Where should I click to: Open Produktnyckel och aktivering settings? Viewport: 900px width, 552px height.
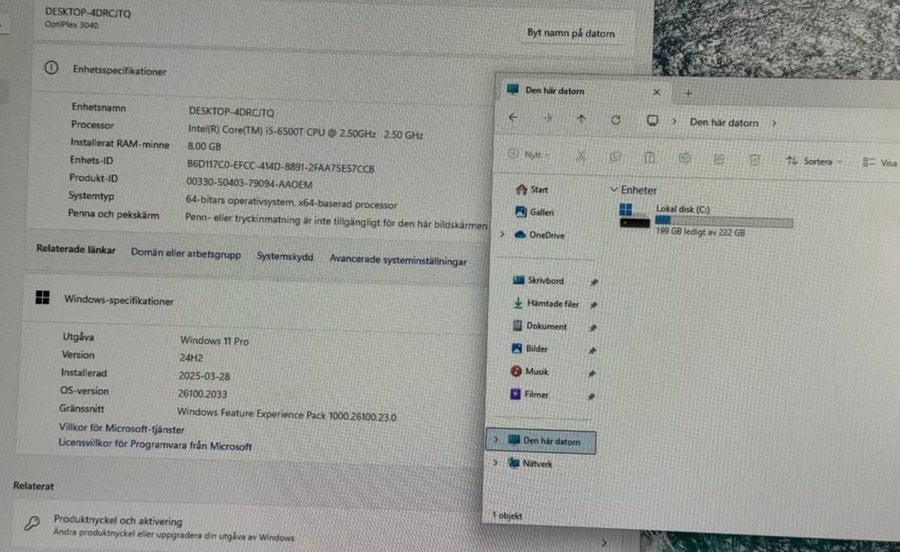[118, 521]
